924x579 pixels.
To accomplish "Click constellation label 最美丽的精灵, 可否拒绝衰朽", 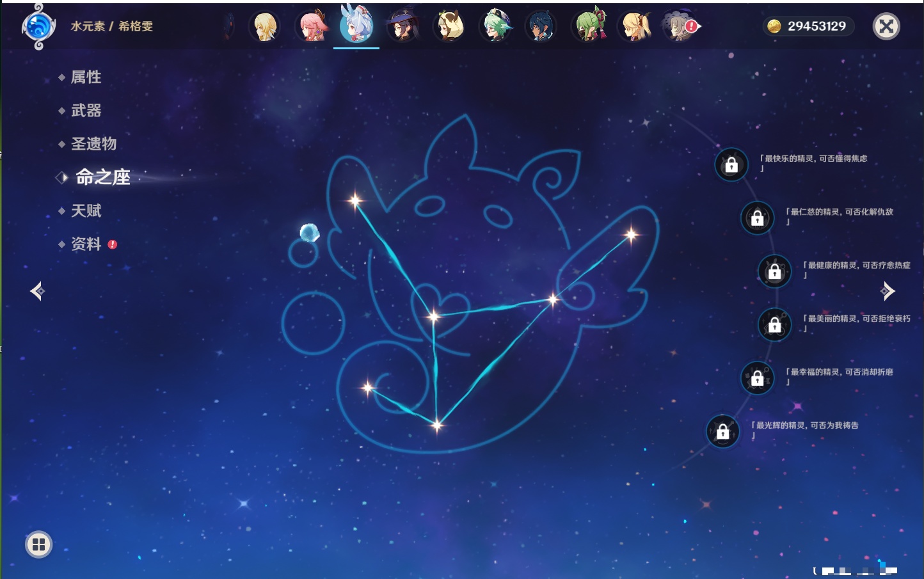I will (857, 322).
